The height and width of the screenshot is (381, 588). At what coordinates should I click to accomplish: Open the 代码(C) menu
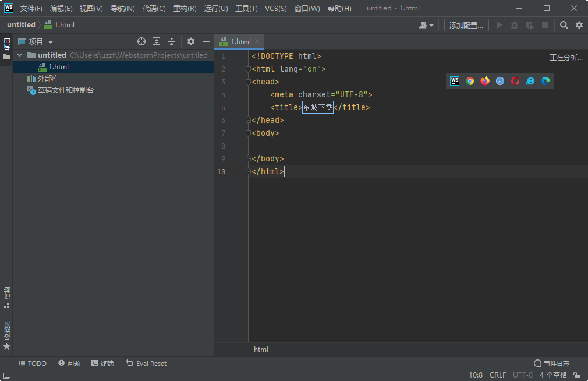[154, 9]
